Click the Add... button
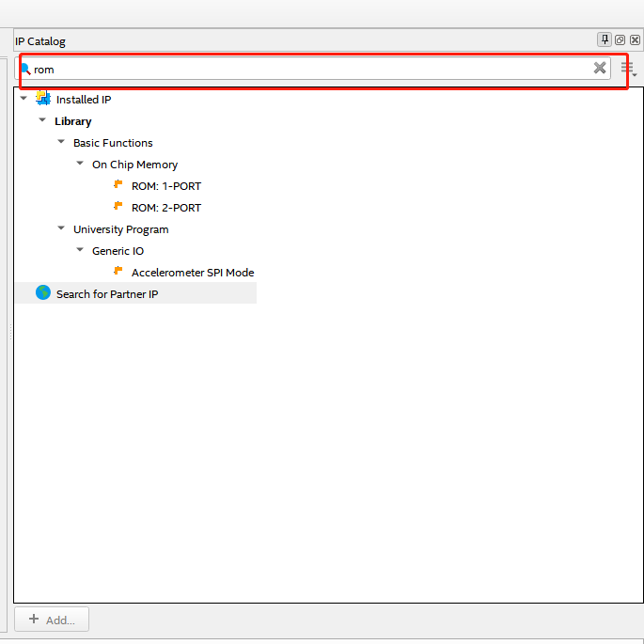The image size is (644, 644). pos(52,620)
